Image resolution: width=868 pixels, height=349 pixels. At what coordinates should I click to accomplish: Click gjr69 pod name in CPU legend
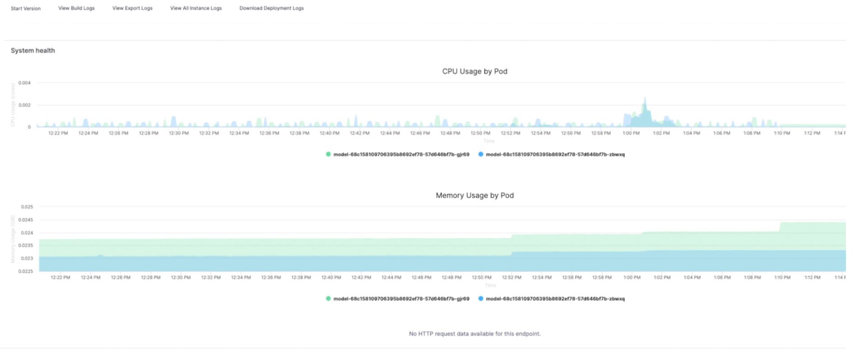click(x=401, y=154)
